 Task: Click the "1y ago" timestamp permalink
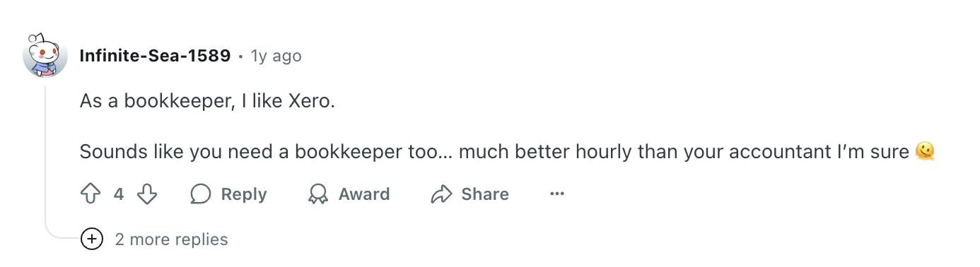tap(276, 56)
